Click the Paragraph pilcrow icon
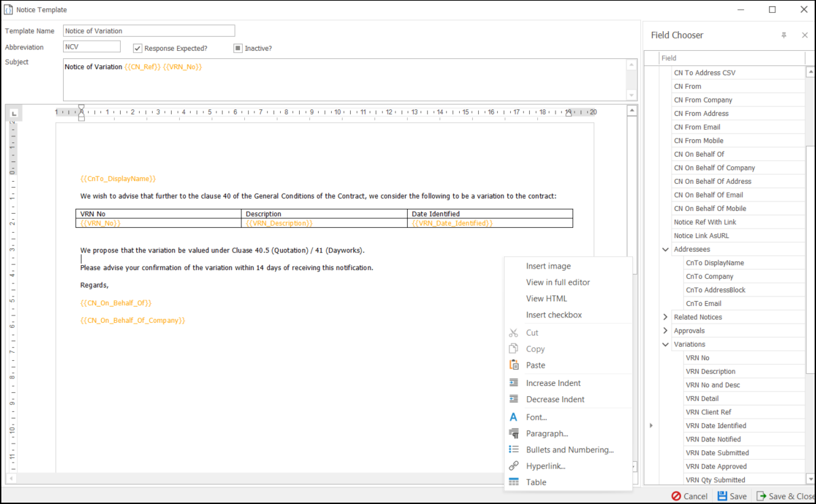Viewport: 816px width, 504px height. pos(513,433)
